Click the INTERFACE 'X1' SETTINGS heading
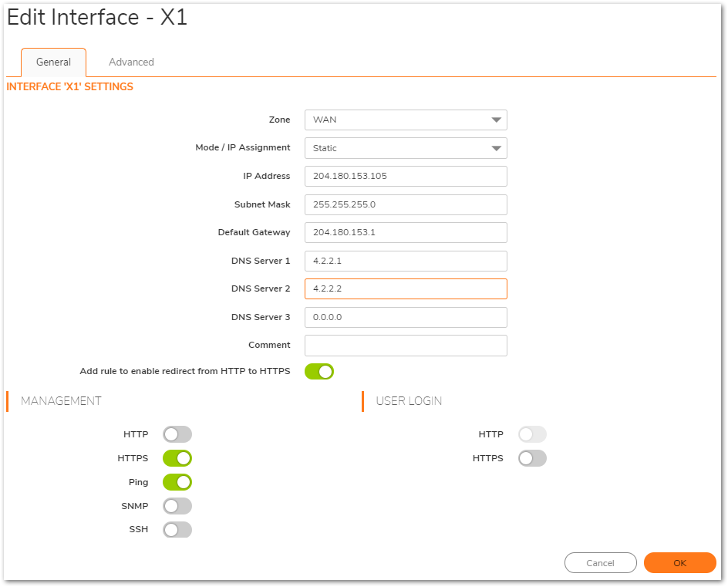The height and width of the screenshot is (587, 728). point(69,87)
